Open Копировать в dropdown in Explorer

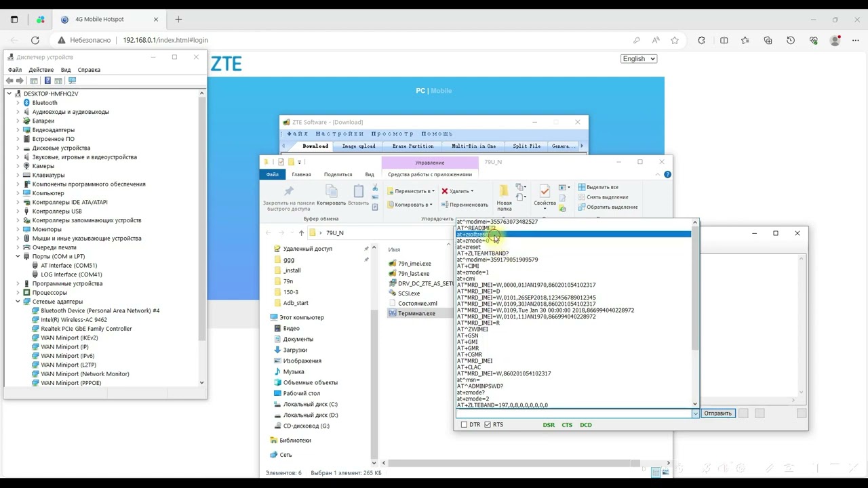410,205
